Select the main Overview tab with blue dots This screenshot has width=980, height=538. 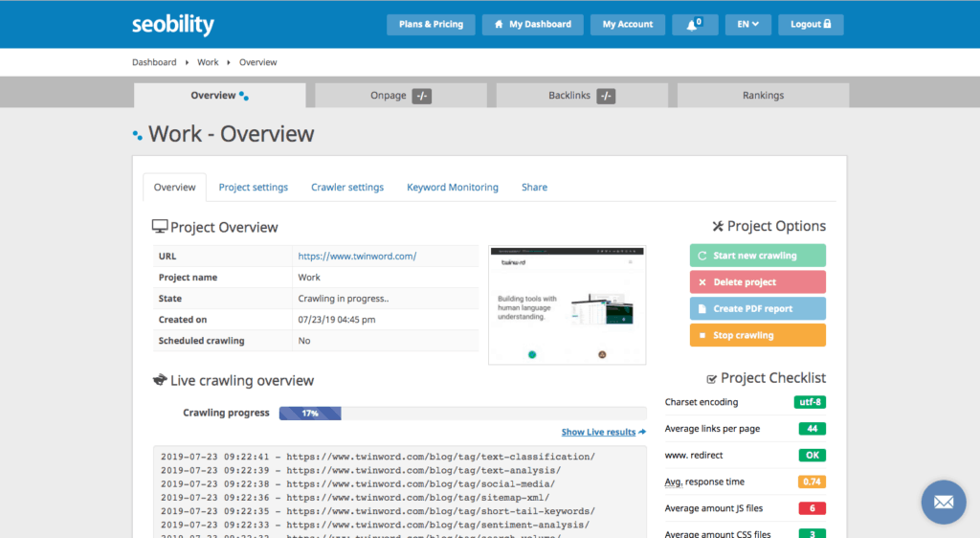pyautogui.click(x=219, y=95)
